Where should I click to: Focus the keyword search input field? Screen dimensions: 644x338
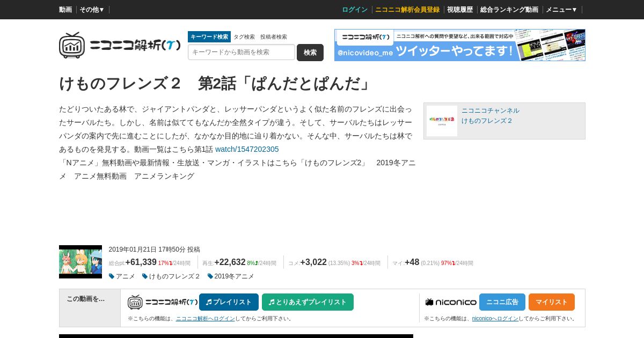point(241,52)
